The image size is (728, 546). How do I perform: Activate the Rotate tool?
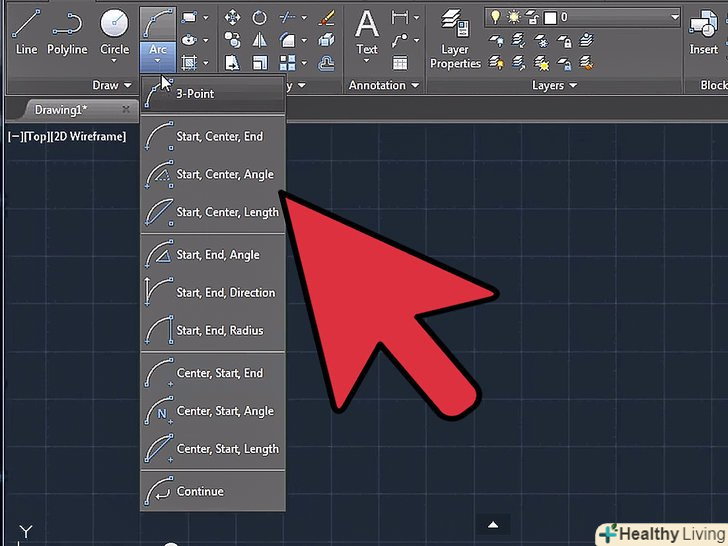(260, 18)
